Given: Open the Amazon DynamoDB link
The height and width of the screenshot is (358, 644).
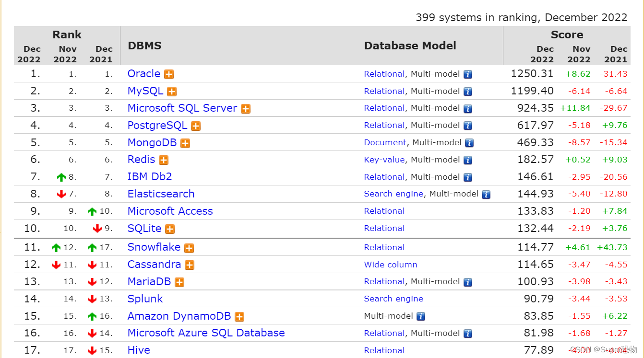Looking at the screenshot, I should pyautogui.click(x=179, y=316).
